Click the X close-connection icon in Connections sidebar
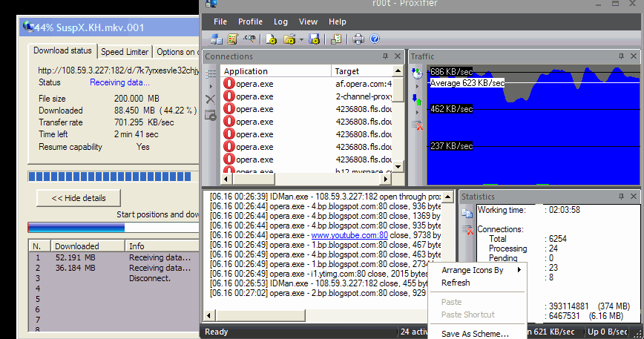This screenshot has height=339, width=644. (x=210, y=99)
